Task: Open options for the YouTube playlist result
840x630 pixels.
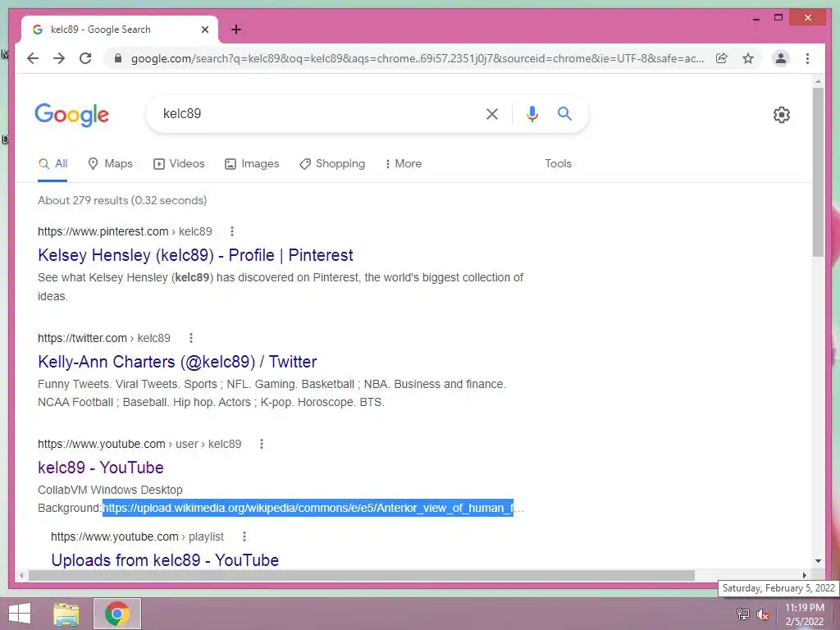Action: (x=244, y=536)
